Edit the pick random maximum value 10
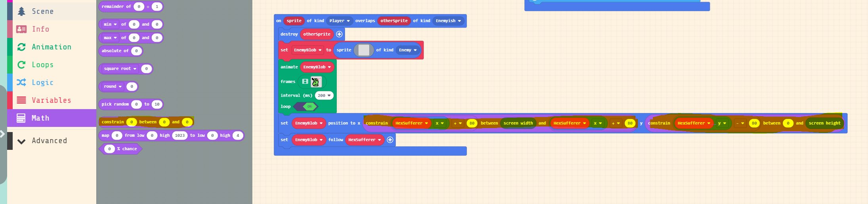The height and width of the screenshot is (204, 868). 157,104
